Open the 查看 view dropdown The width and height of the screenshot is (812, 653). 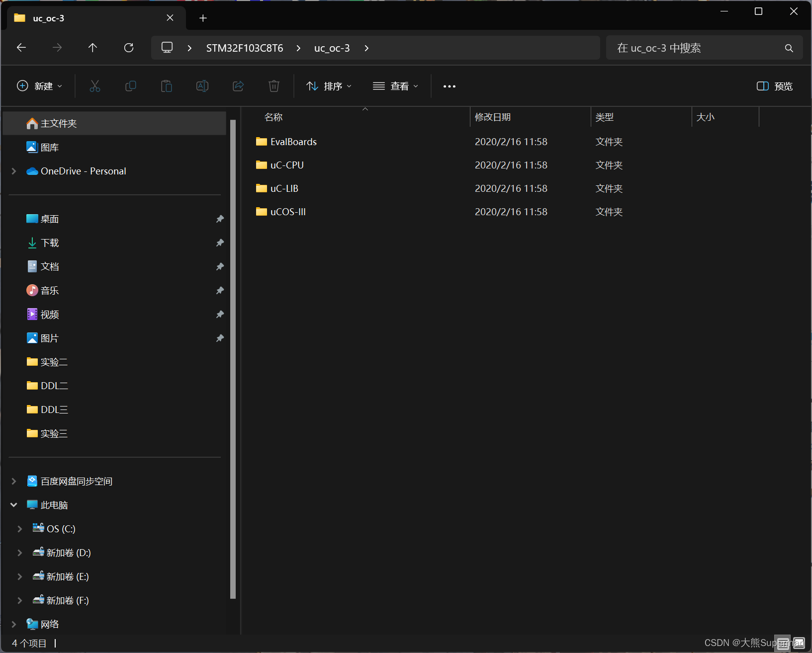pos(396,86)
